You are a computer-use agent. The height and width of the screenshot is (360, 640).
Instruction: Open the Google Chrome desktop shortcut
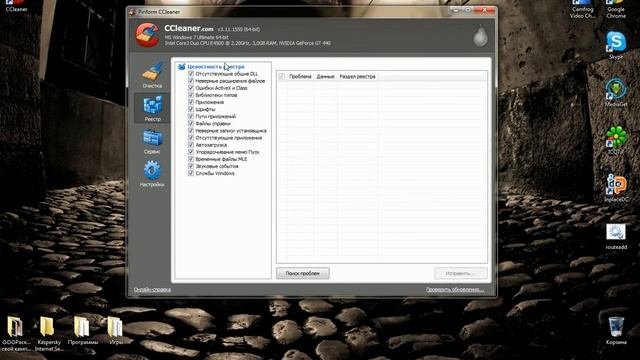pos(616,9)
